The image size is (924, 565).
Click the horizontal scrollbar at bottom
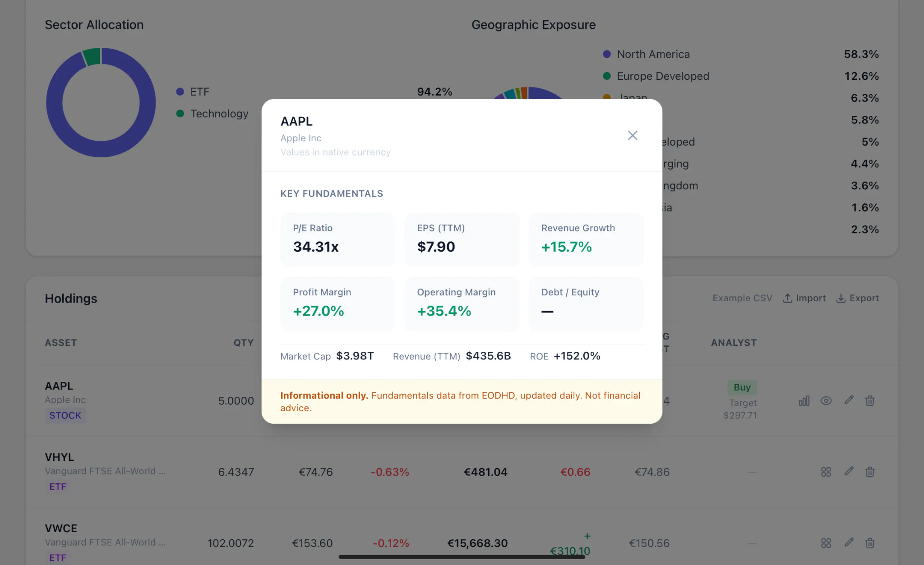[x=462, y=557]
